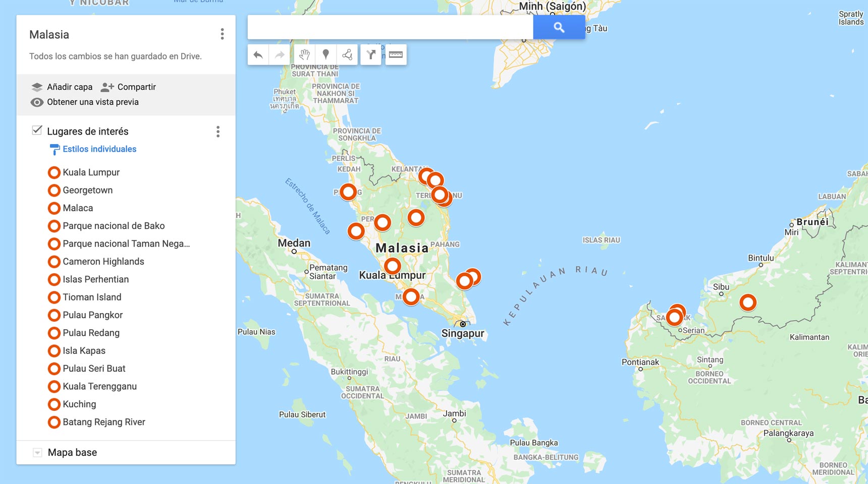Select Kuching in the places list
The image size is (868, 484).
pos(79,404)
